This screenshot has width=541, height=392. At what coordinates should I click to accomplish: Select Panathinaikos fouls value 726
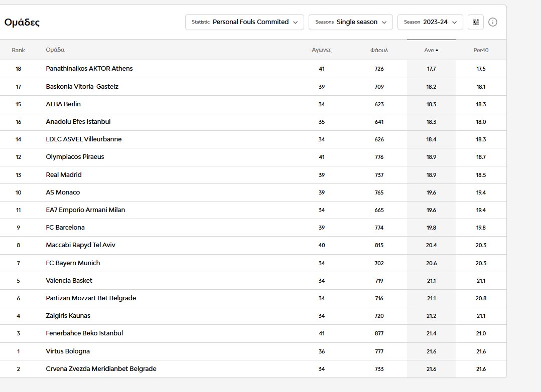pos(379,69)
